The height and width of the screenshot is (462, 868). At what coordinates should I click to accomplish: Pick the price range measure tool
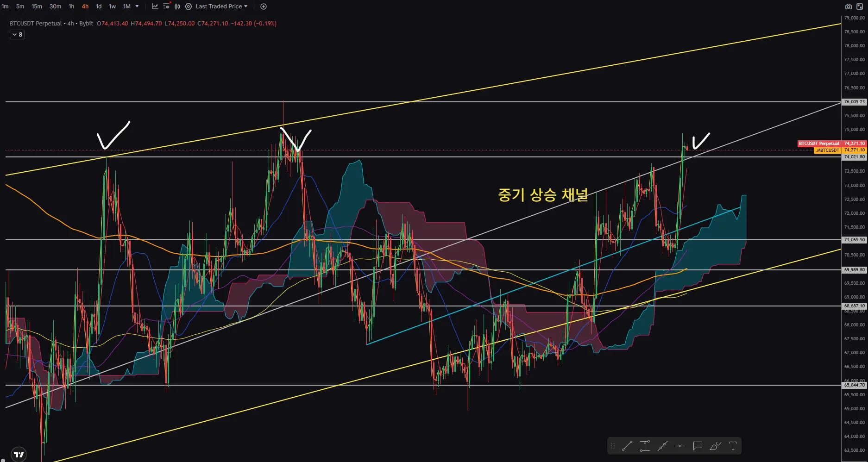645,446
